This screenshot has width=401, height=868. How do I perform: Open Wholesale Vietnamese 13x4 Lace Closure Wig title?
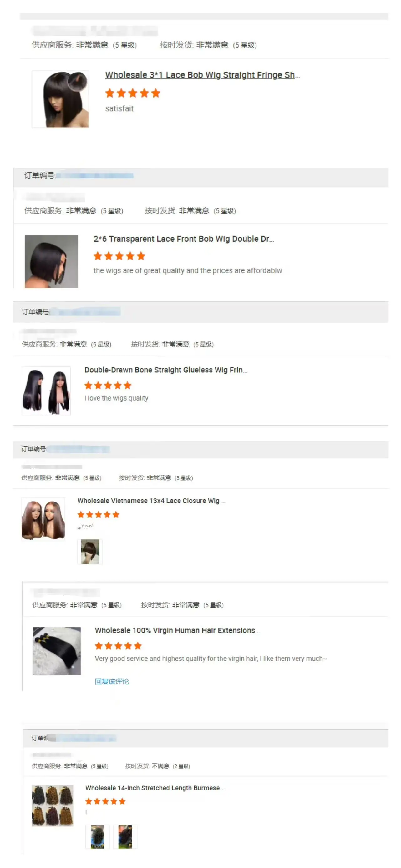pyautogui.click(x=151, y=501)
